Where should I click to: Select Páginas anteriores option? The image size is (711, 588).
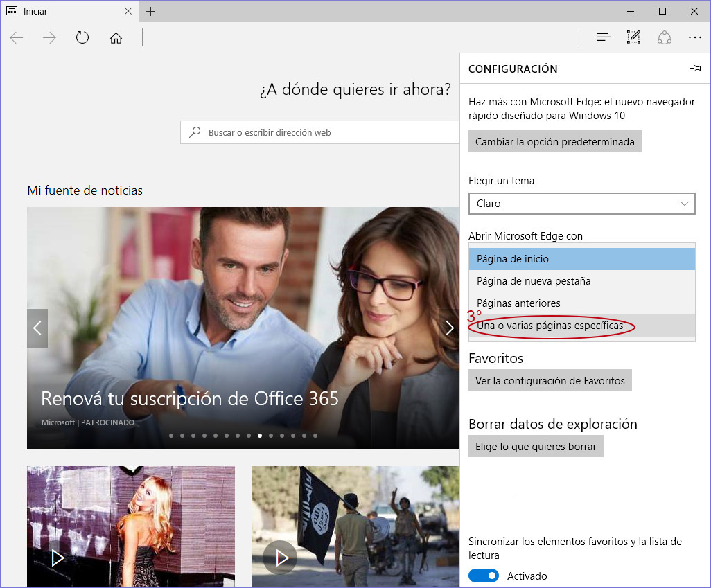pyautogui.click(x=582, y=303)
